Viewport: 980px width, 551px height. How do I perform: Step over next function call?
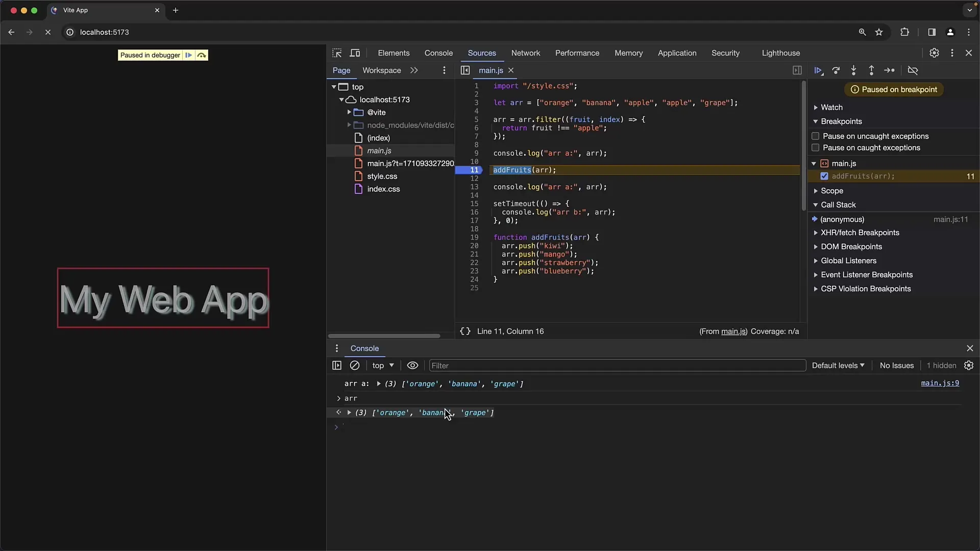[x=836, y=70]
